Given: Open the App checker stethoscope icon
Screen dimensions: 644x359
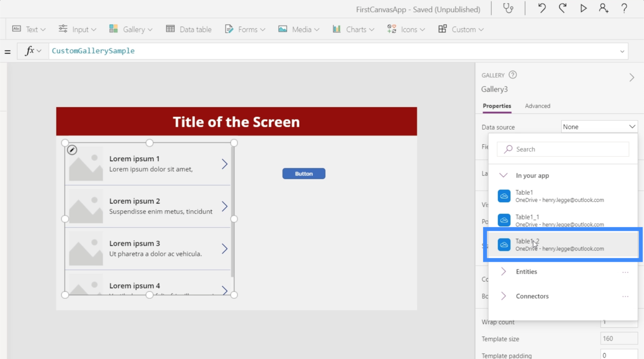Looking at the screenshot, I should (x=508, y=8).
